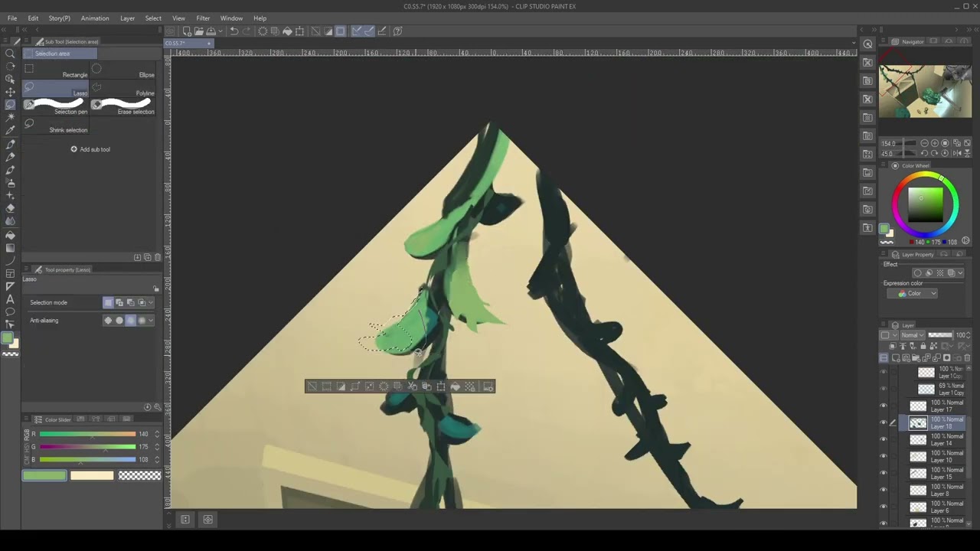The width and height of the screenshot is (980, 551).
Task: Choose the Ellipse selection sub tool
Action: click(x=123, y=69)
